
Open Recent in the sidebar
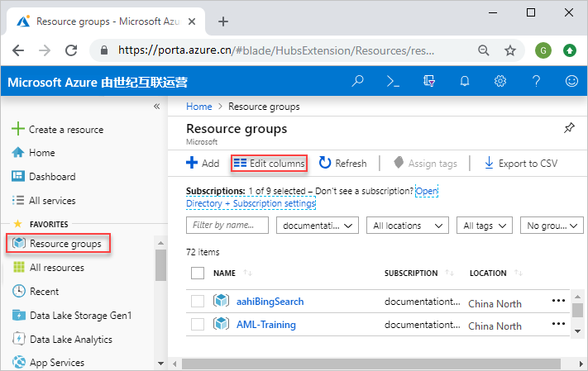[36, 291]
